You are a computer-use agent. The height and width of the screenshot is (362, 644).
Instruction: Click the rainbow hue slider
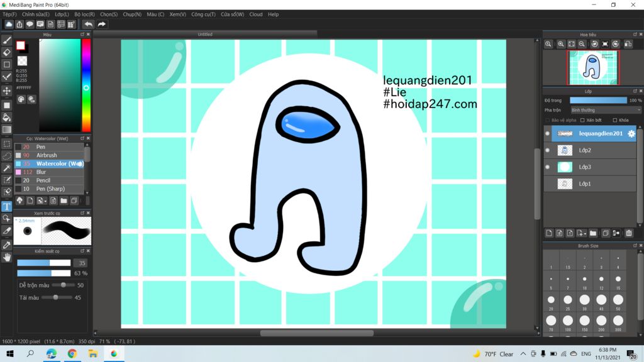[x=86, y=85]
